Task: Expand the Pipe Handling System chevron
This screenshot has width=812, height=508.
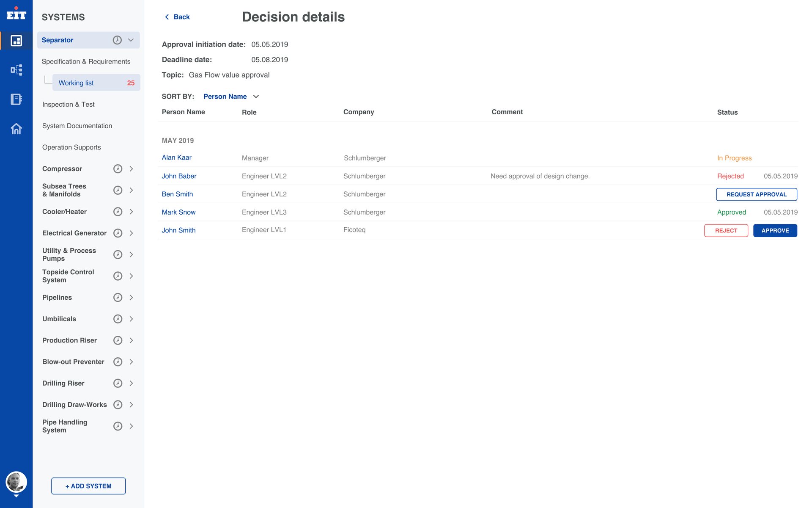Action: 131,426
